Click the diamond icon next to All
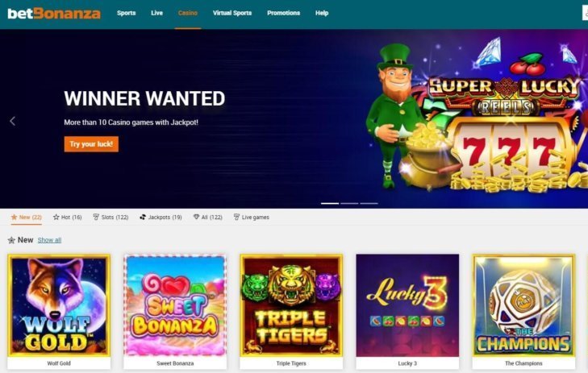The image size is (588, 373). point(196,217)
